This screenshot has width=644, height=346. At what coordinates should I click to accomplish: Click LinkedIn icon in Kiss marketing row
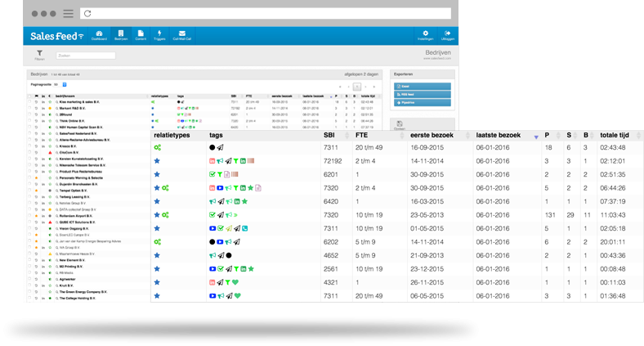pos(43,102)
